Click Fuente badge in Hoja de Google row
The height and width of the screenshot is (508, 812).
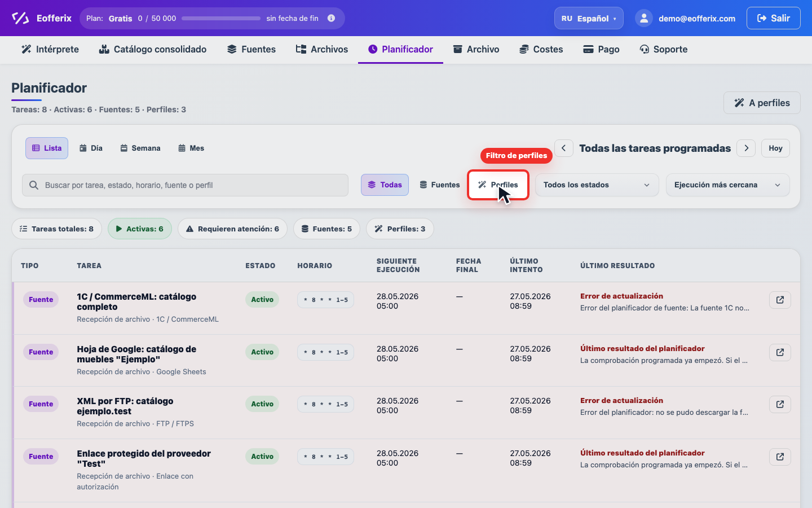pyautogui.click(x=41, y=352)
